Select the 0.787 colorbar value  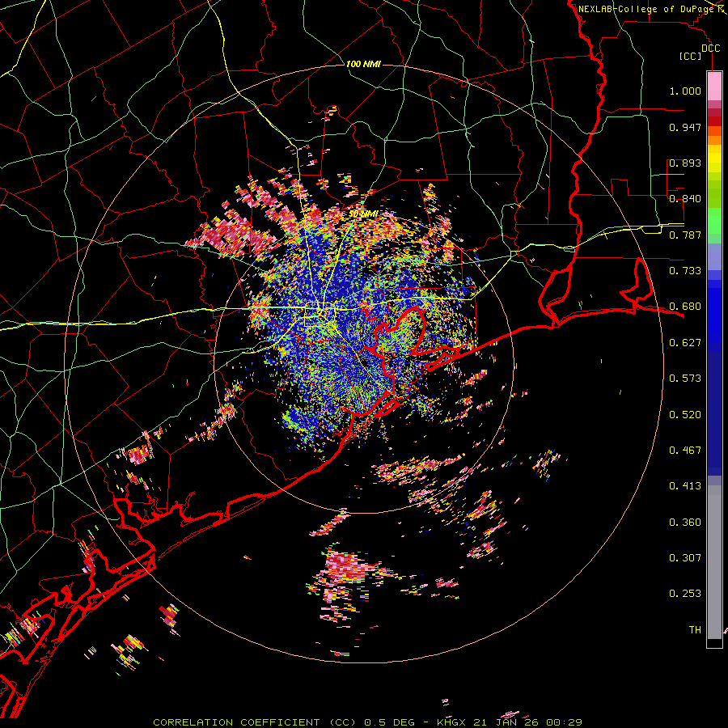[685, 235]
